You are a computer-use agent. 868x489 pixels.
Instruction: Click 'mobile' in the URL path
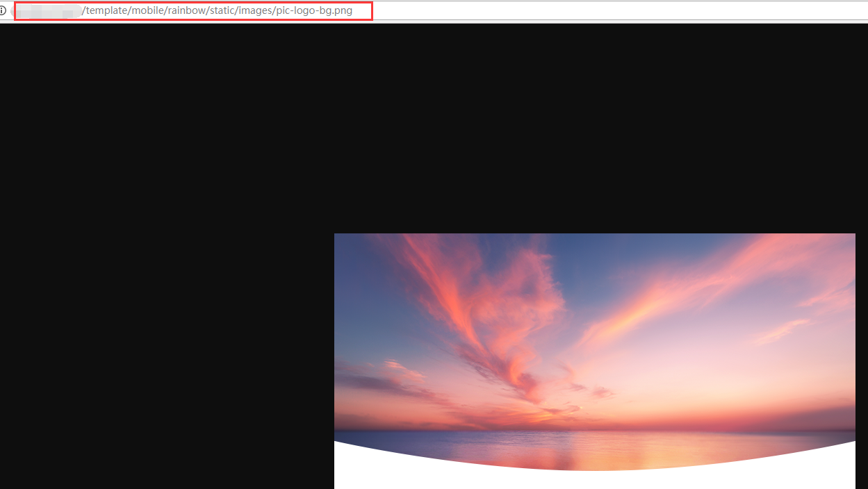(147, 10)
